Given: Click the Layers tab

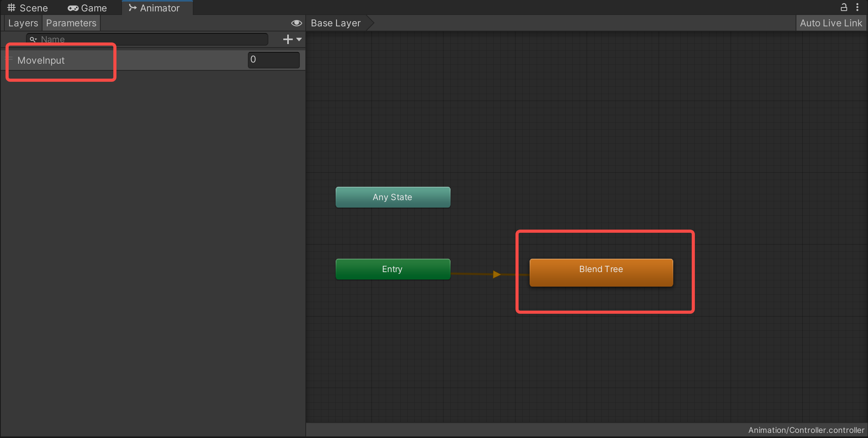Looking at the screenshot, I should pos(22,23).
